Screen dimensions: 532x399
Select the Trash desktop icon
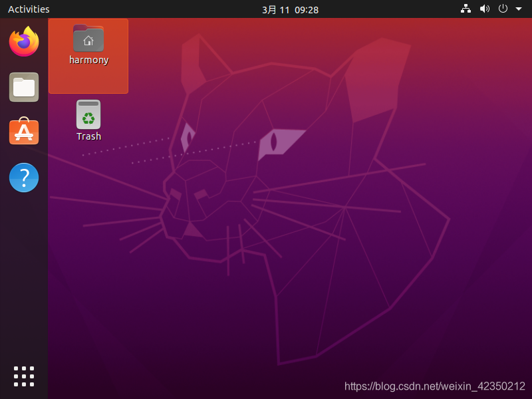(88, 114)
